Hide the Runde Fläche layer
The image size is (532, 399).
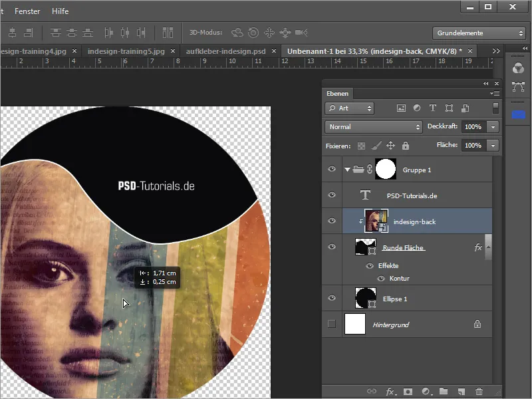(x=332, y=247)
